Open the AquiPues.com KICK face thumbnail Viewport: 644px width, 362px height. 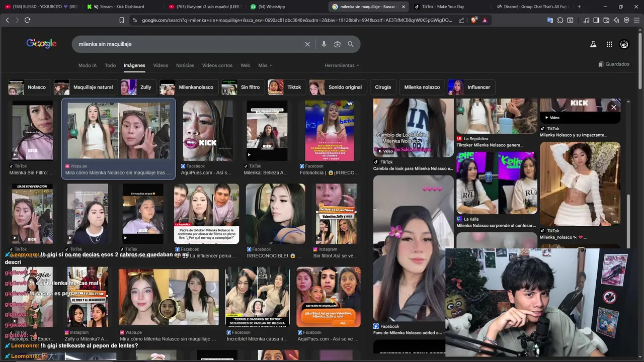[x=207, y=130]
